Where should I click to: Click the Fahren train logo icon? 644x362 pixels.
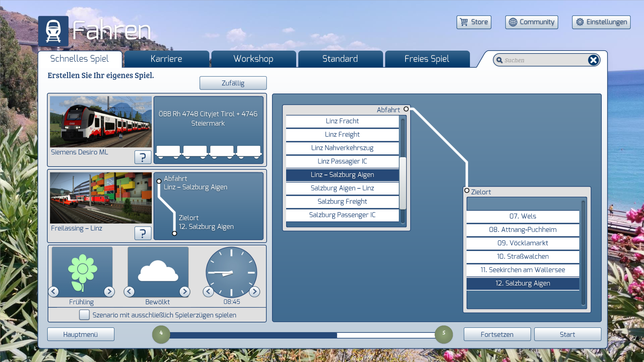coord(53,31)
